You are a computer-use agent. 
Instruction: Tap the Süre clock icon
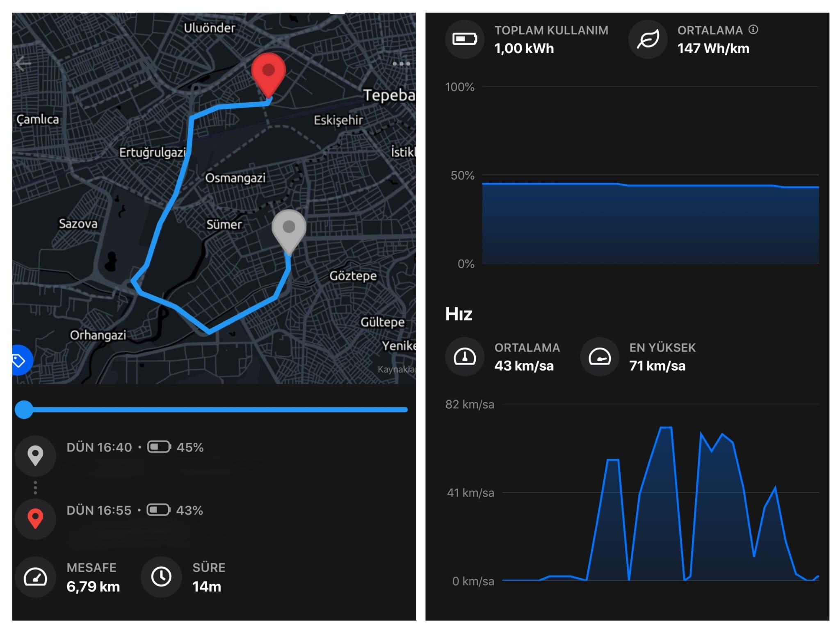pos(161,577)
